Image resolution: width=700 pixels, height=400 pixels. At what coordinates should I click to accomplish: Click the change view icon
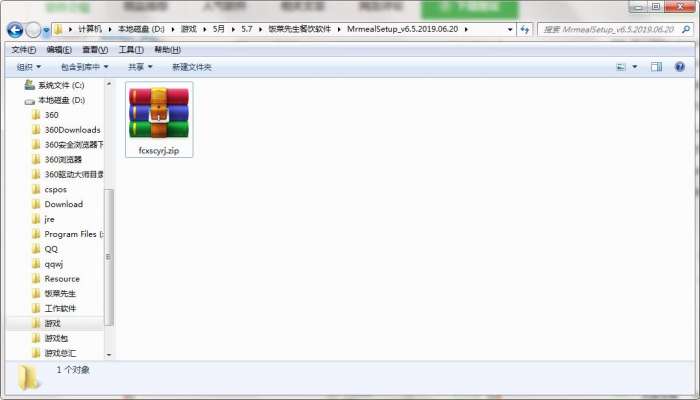click(621, 67)
